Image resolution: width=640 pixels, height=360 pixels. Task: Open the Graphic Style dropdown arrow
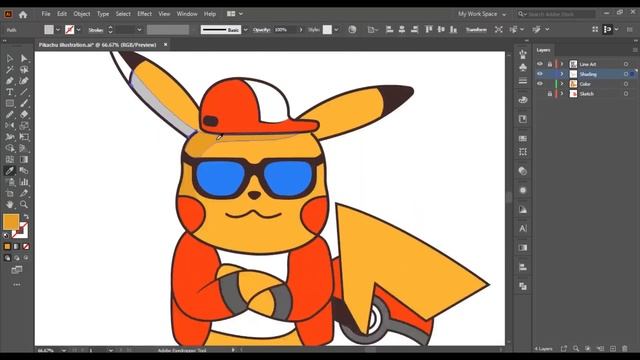336,29
